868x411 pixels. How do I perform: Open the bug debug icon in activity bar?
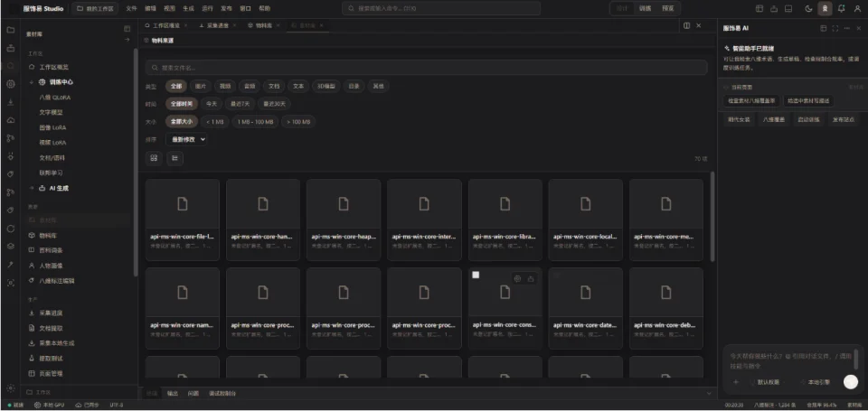point(11,156)
